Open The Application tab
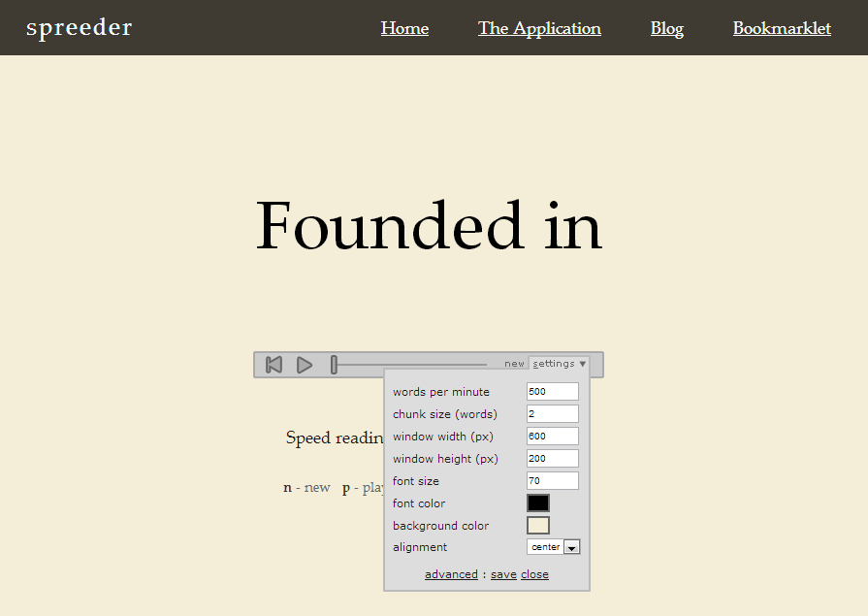 (x=539, y=28)
